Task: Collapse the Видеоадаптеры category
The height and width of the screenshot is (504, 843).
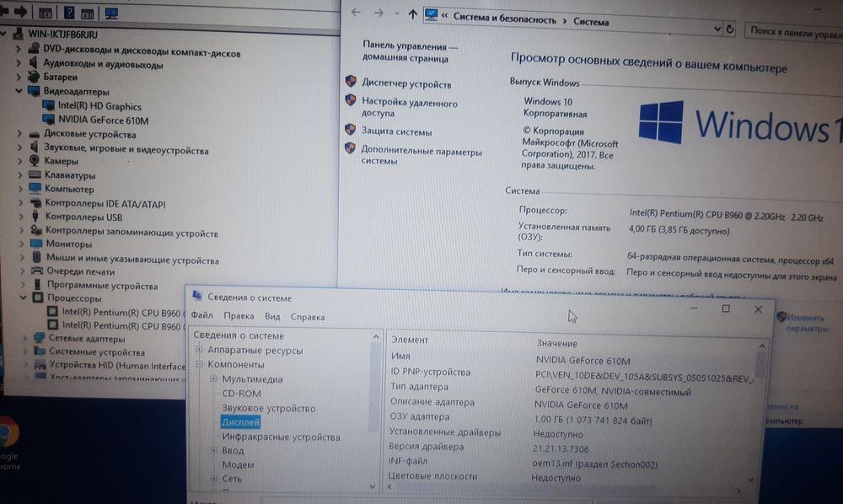Action: [x=19, y=91]
